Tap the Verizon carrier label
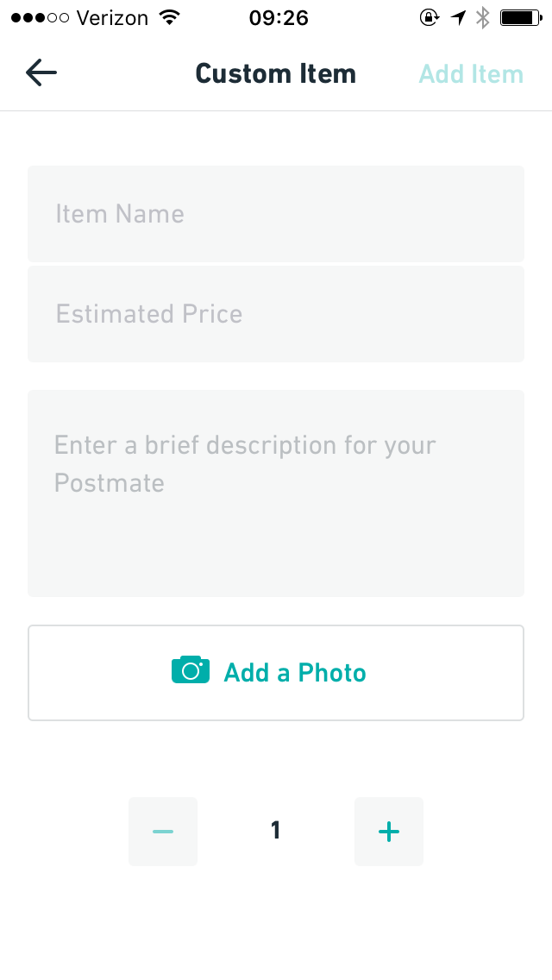The width and height of the screenshot is (552, 980). click(x=113, y=17)
